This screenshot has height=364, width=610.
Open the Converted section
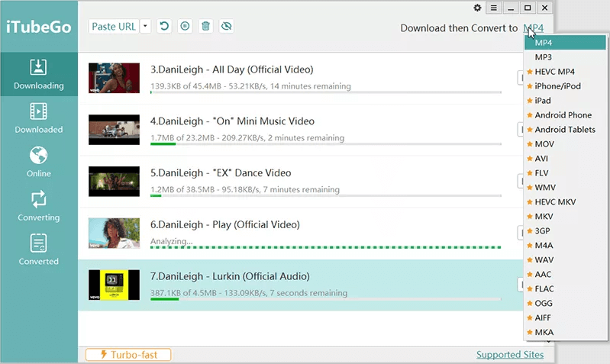38,250
